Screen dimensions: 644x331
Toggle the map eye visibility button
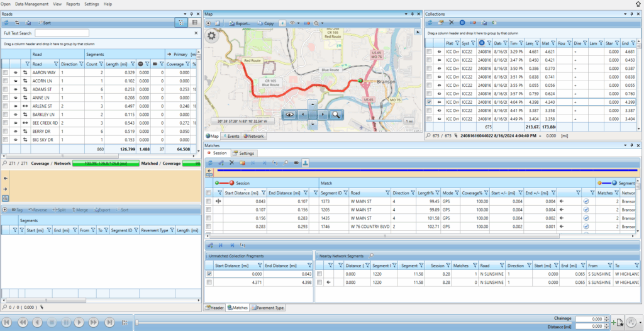pos(289,115)
